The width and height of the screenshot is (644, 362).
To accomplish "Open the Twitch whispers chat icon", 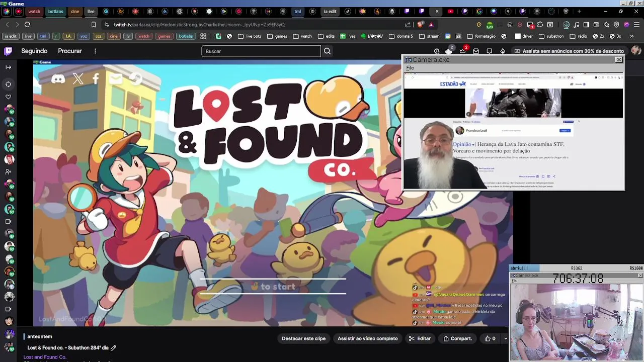I will (x=489, y=51).
